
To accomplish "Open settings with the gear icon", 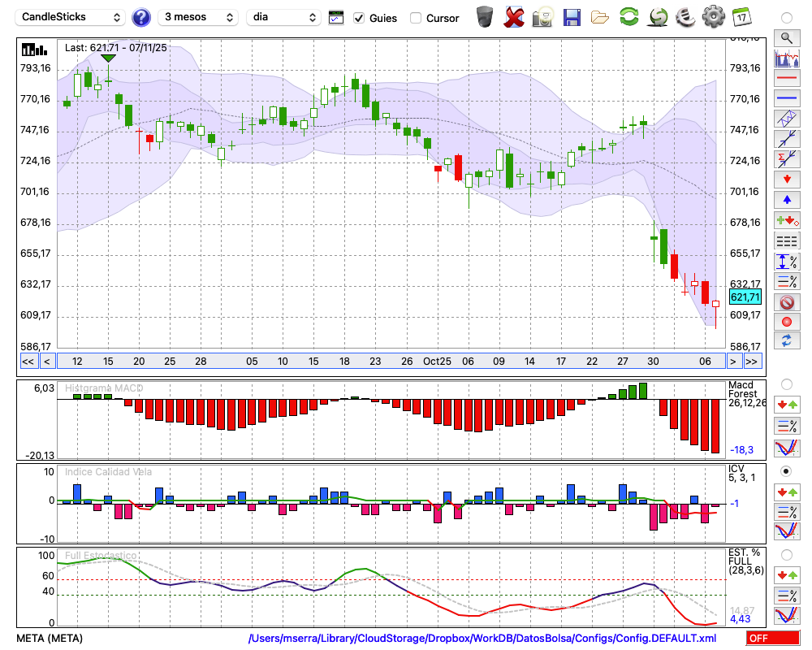I will pyautogui.click(x=713, y=17).
